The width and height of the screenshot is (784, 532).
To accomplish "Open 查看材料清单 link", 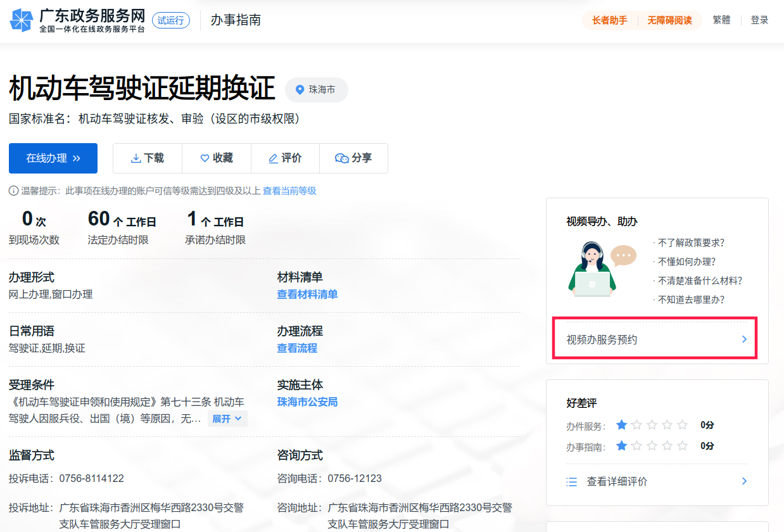I will pyautogui.click(x=307, y=294).
